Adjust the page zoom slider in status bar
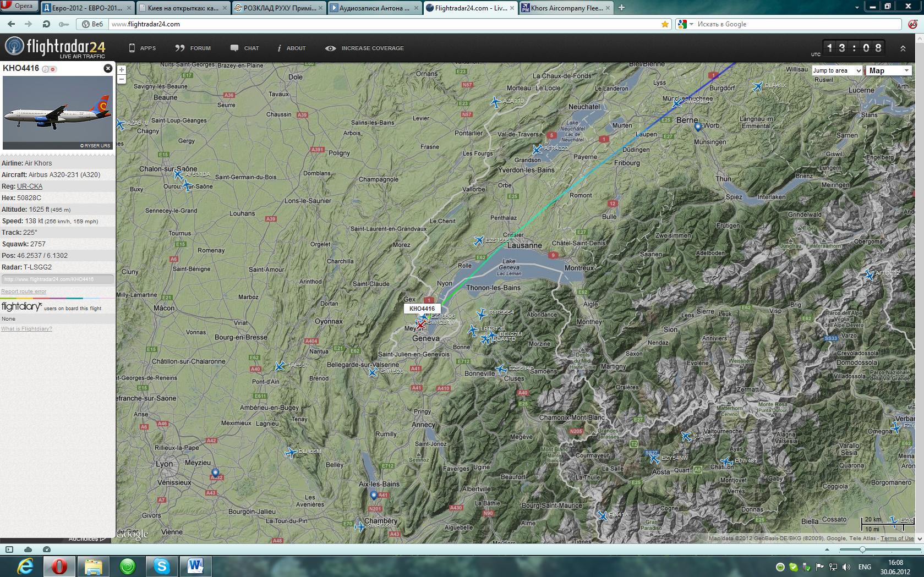The image size is (924, 577). click(862, 549)
